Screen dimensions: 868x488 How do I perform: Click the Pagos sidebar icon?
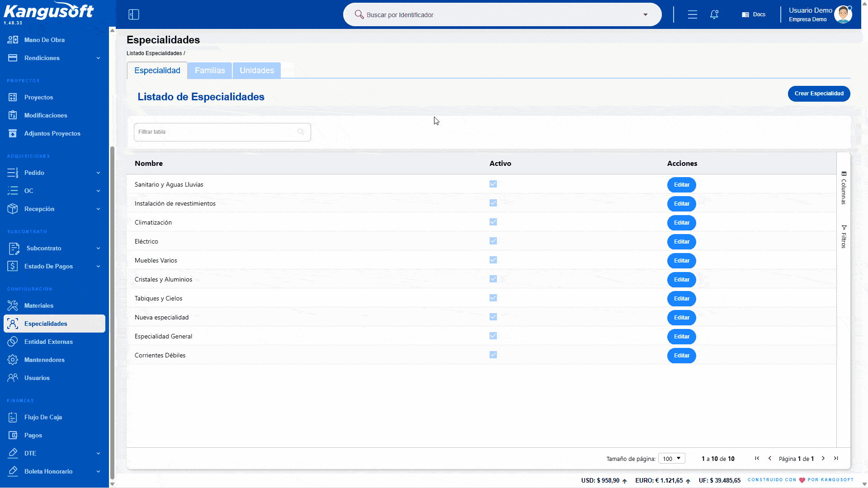click(13, 435)
